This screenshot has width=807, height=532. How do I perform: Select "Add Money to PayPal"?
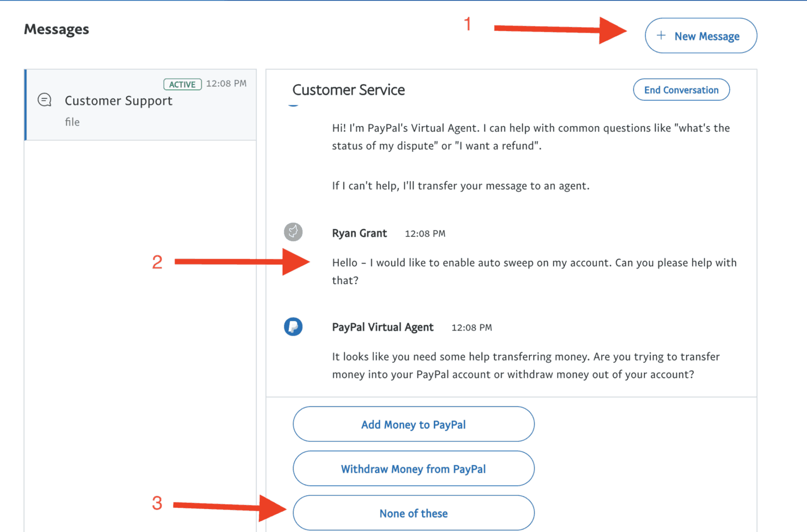pos(413,424)
